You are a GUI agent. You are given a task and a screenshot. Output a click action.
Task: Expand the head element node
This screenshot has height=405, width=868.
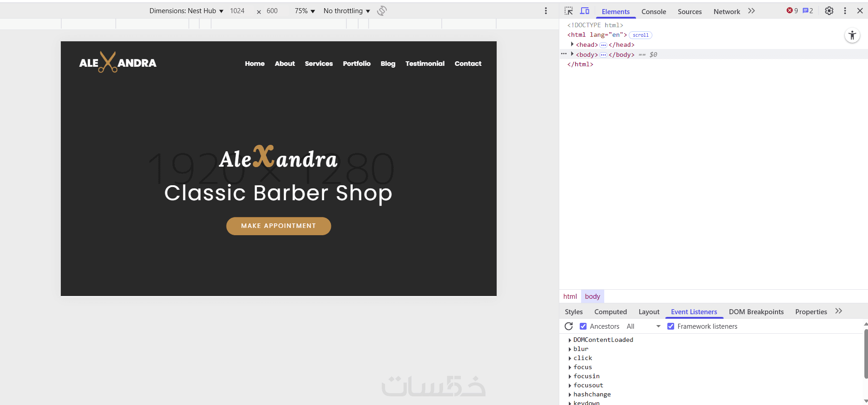click(x=572, y=44)
